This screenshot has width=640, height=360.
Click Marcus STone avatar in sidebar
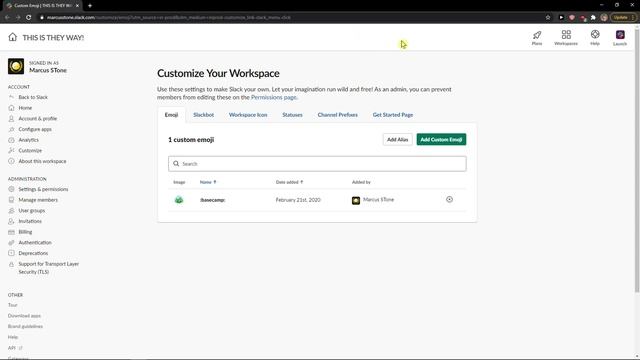(16, 66)
